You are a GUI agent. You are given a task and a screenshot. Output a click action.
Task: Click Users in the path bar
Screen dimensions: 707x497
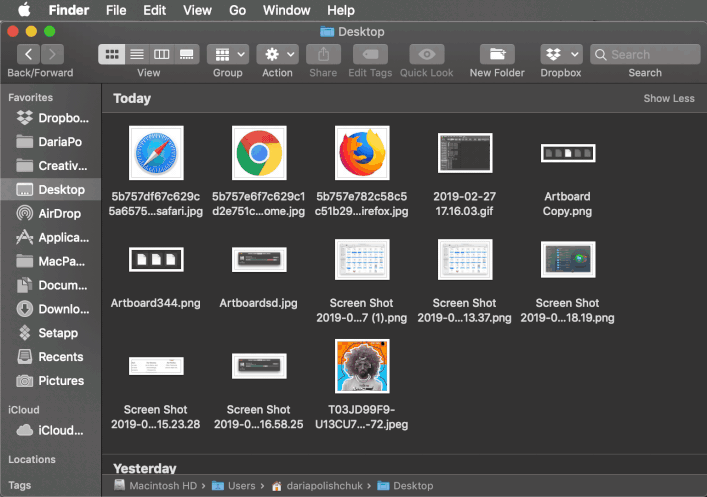[234, 486]
